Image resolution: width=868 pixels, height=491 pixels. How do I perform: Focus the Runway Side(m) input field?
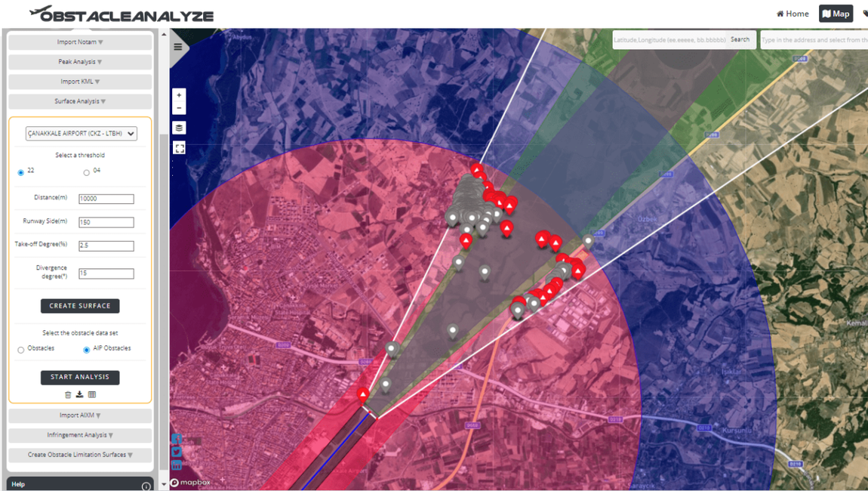click(x=106, y=223)
